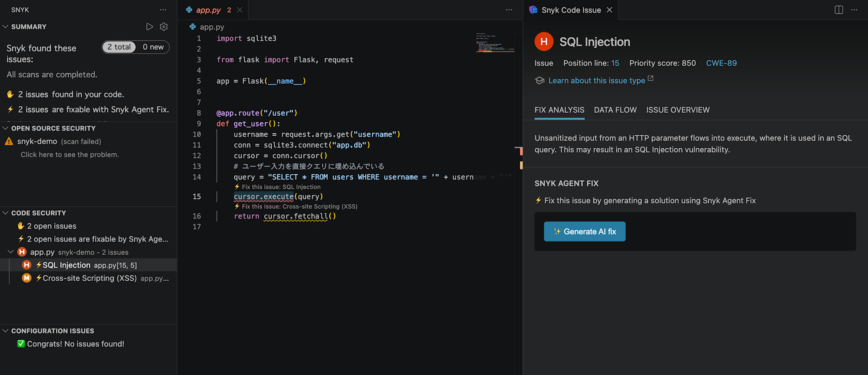Image resolution: width=868 pixels, height=375 pixels.
Task: Click cursor.fetchall() on line 16
Action: tap(299, 216)
